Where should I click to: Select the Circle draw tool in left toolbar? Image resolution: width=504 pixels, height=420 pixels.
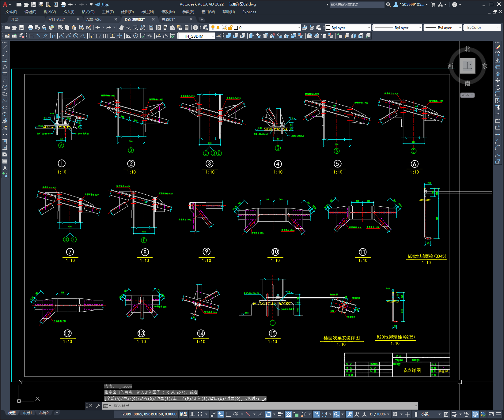[5, 87]
